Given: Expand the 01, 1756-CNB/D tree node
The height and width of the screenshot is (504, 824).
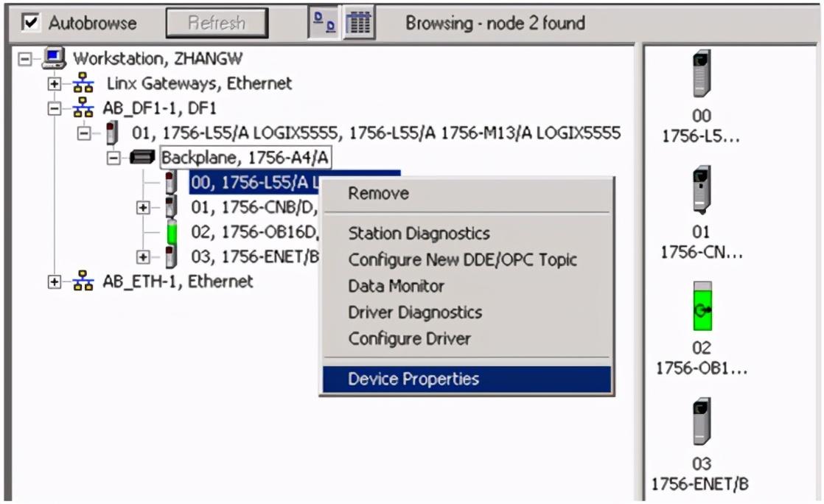Looking at the screenshot, I should pyautogui.click(x=142, y=208).
